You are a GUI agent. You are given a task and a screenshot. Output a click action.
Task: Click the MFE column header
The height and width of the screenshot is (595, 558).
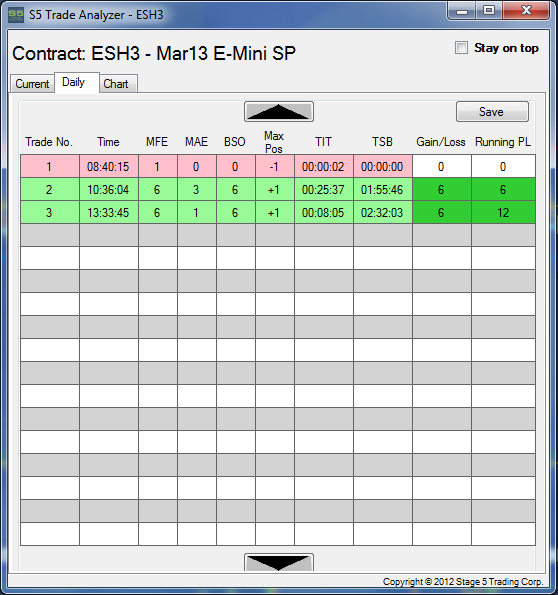[x=157, y=142]
